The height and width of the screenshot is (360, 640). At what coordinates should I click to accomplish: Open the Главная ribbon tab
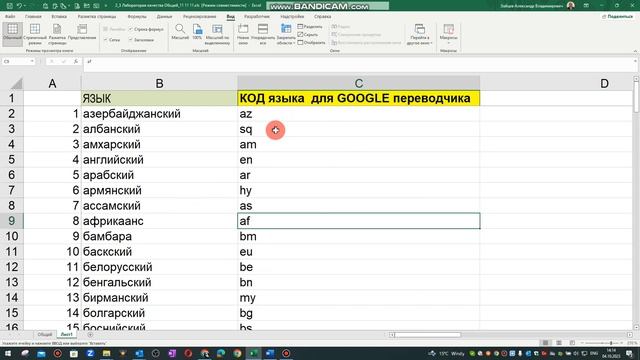pos(33,17)
